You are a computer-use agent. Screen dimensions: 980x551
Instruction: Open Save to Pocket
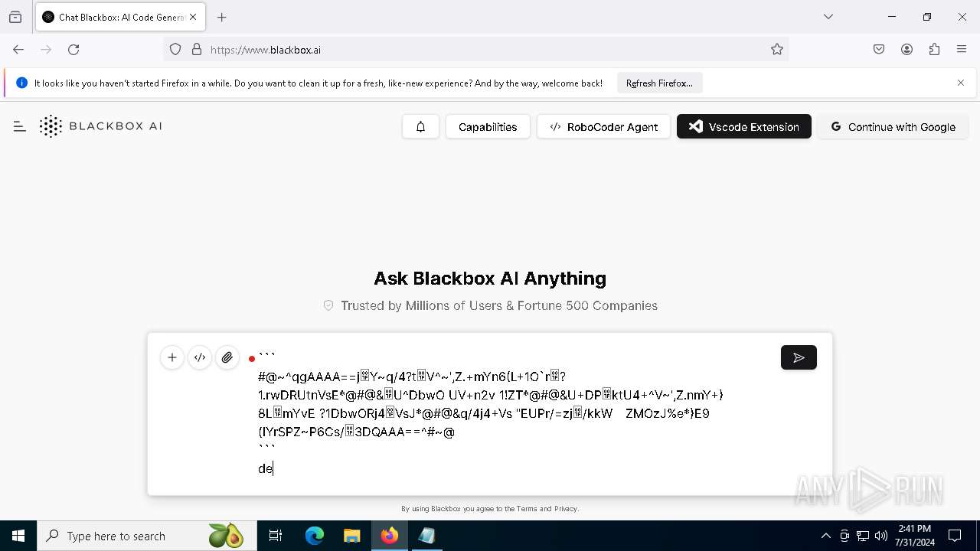tap(879, 50)
